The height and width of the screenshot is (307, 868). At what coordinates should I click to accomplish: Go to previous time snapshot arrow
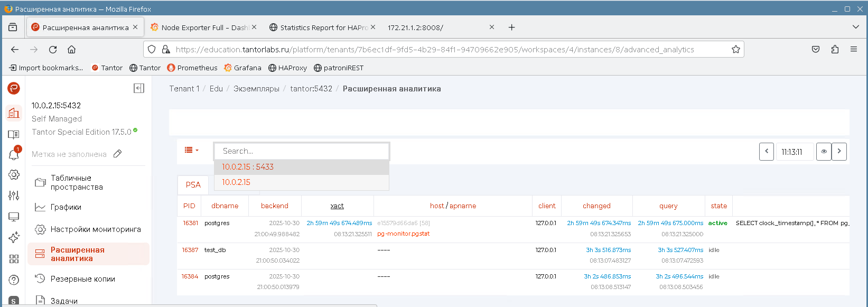click(766, 152)
